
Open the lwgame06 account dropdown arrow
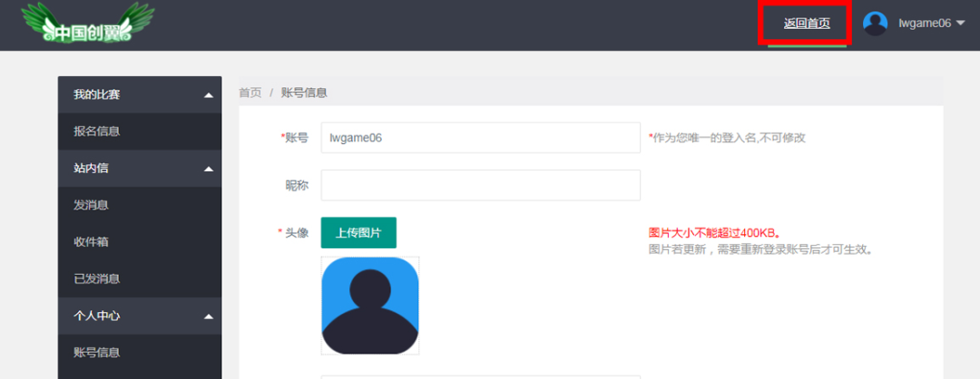(961, 23)
